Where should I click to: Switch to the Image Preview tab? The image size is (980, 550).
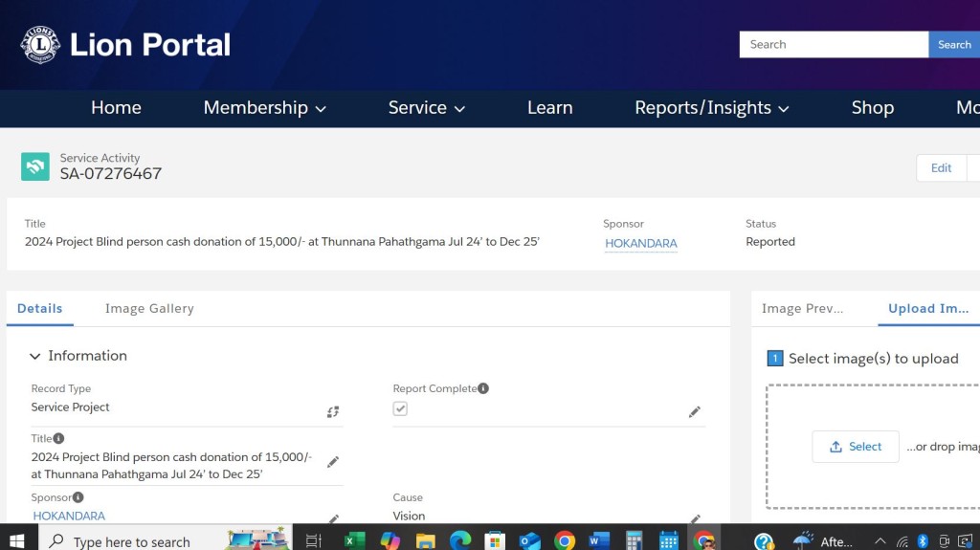click(x=803, y=308)
